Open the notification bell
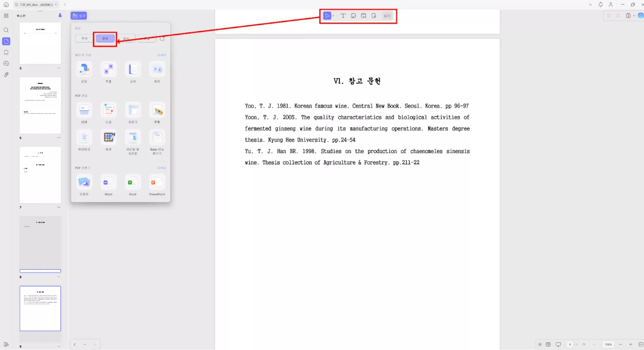Viewport: 644px width, 350px height. 601,5
